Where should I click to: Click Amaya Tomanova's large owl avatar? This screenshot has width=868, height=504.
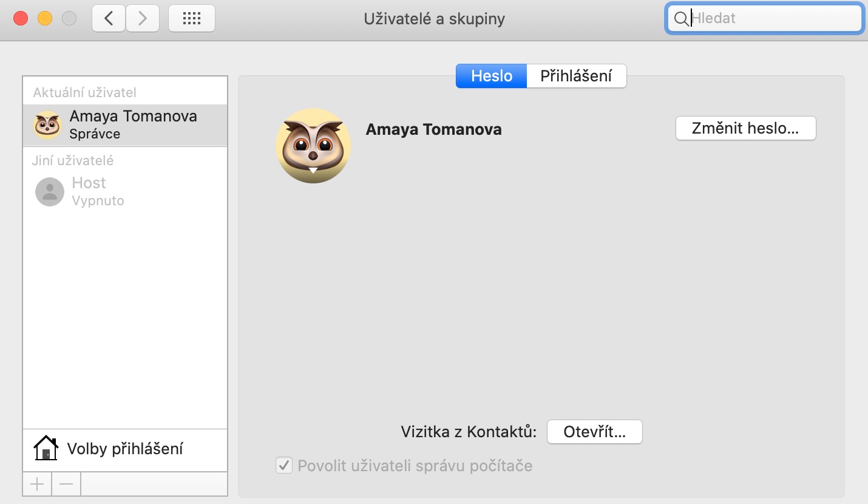(313, 146)
